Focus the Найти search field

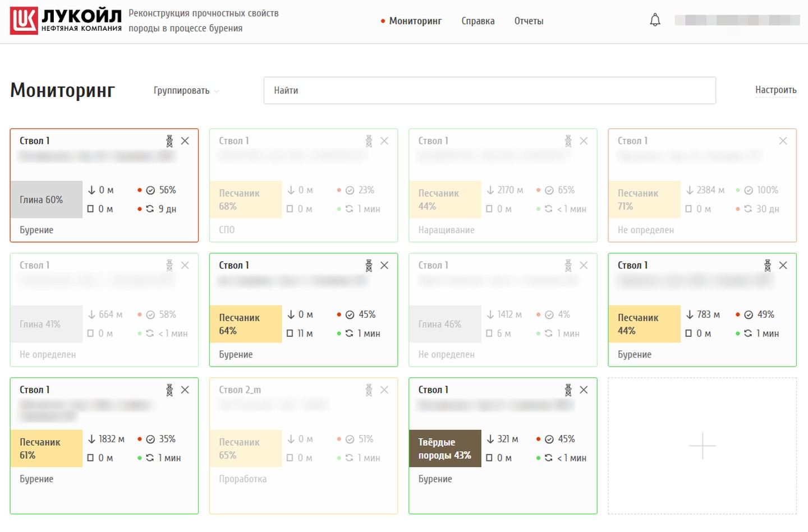tap(490, 90)
